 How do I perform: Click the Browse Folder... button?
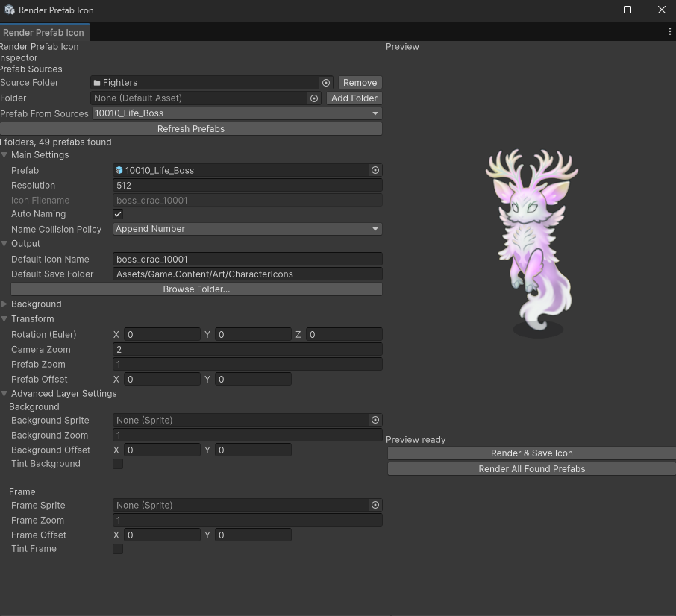[196, 289]
